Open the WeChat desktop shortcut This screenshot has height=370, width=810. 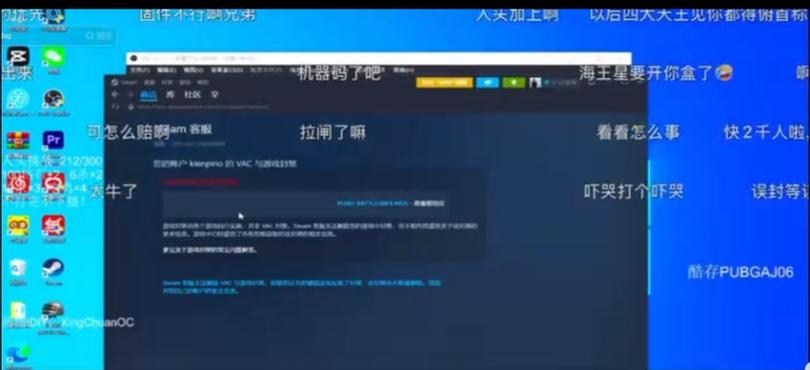click(x=53, y=57)
